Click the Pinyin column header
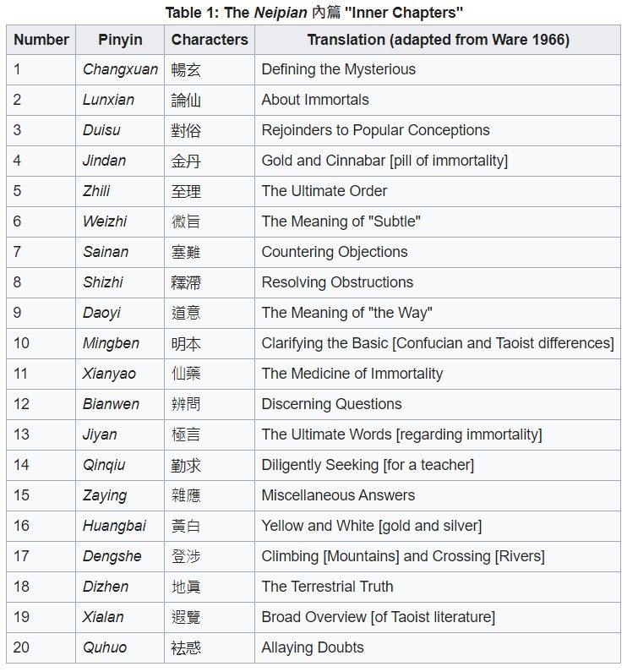627x672 pixels. coord(120,40)
